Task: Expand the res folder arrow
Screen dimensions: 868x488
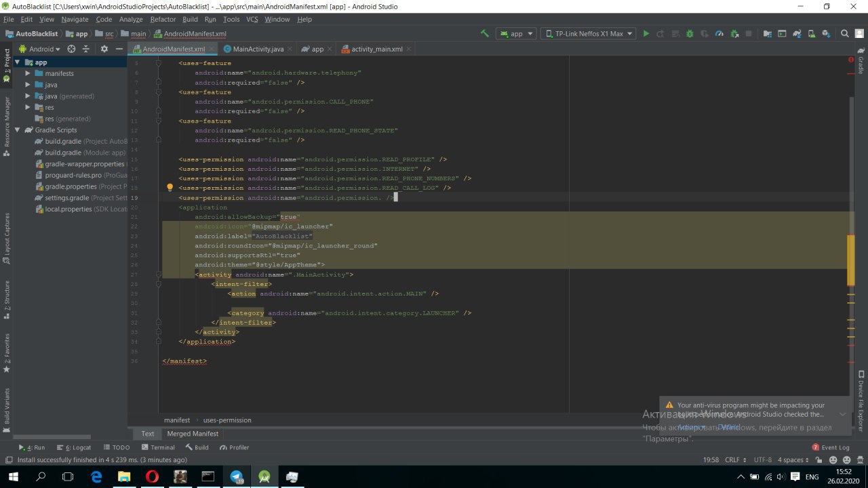Action: (28, 107)
